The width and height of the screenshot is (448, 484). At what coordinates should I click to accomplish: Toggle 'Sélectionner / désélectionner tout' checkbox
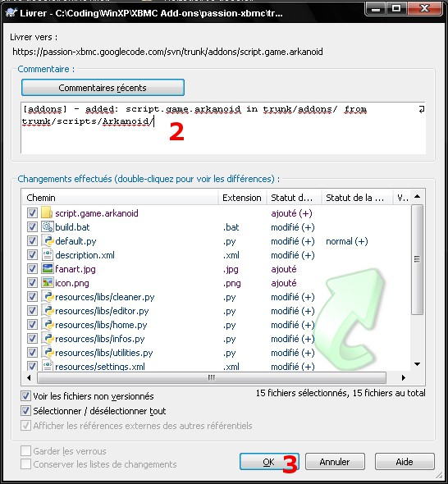point(25,410)
